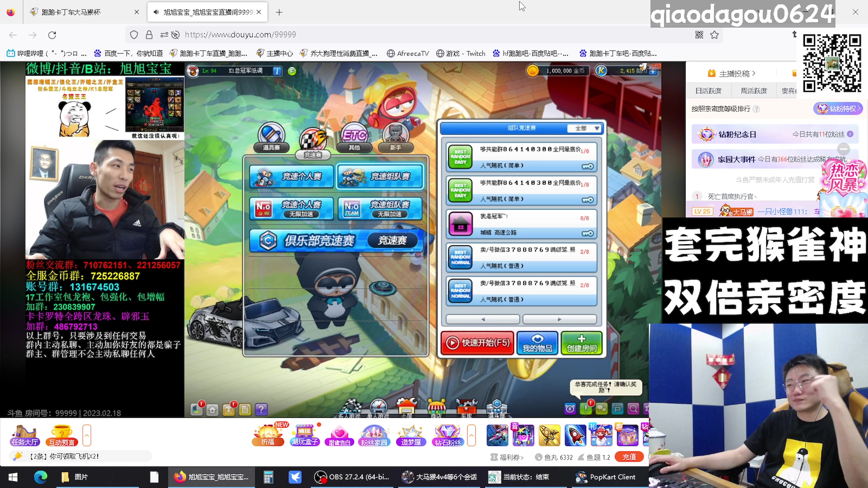Switch to the 日活跃度 tab
Screen dimensions: 868x488
point(708,91)
